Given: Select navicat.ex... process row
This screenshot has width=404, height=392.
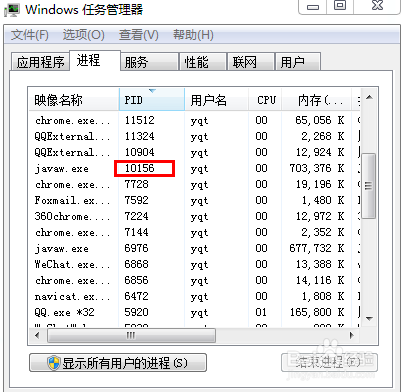Looking at the screenshot, I should pyautogui.click(x=195, y=296).
